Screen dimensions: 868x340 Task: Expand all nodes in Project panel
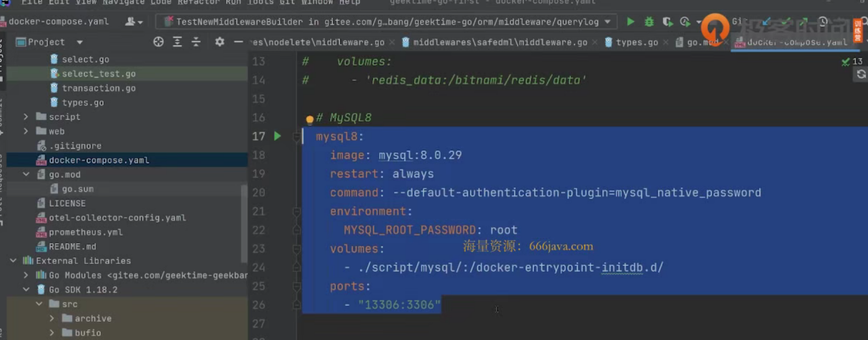tap(177, 42)
